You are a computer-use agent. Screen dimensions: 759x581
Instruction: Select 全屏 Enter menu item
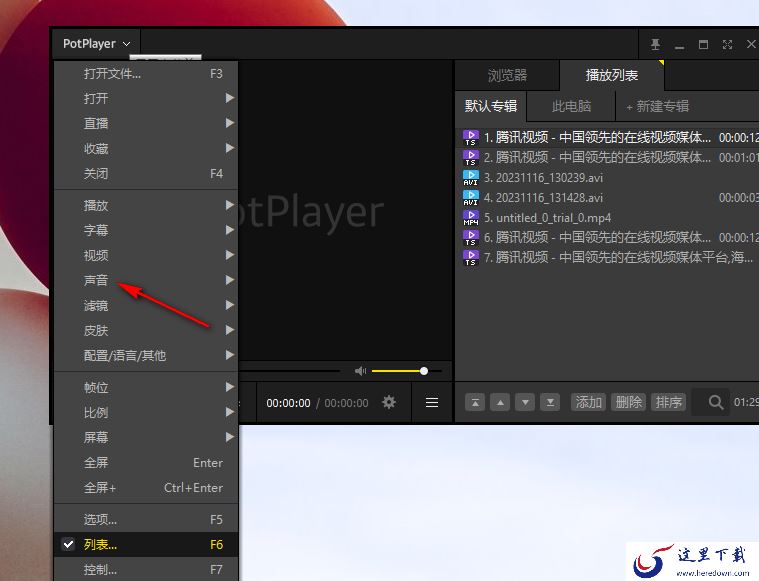[146, 462]
